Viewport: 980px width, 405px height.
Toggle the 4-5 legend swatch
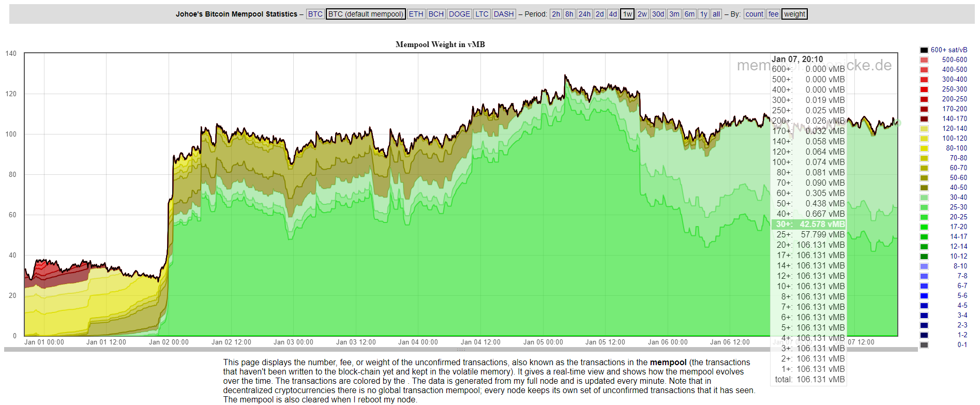click(x=924, y=306)
